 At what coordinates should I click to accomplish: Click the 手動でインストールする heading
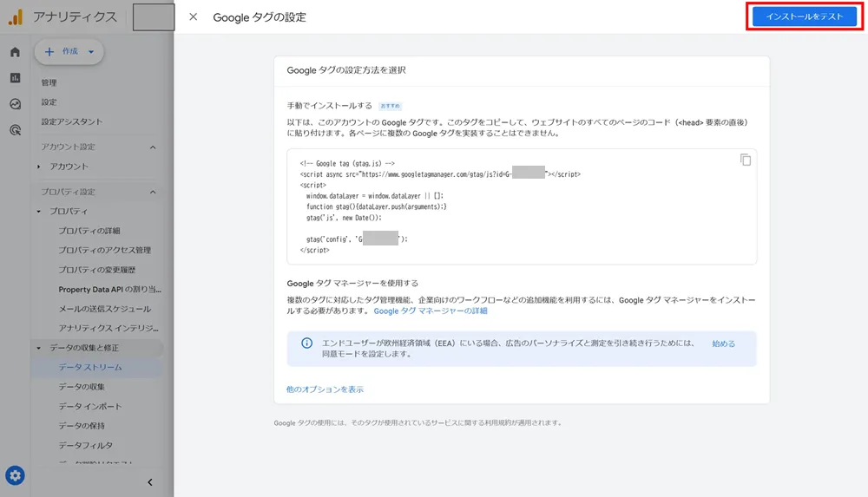coord(329,105)
